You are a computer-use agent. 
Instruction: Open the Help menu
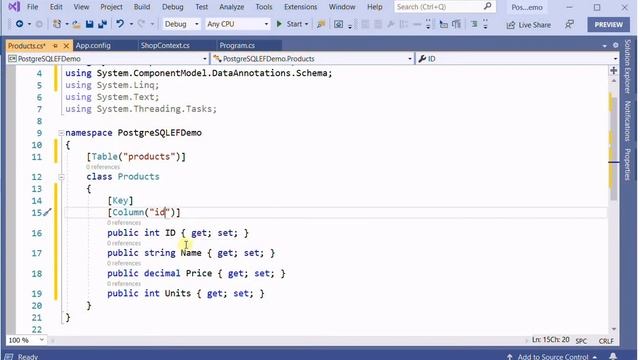tap(375, 7)
